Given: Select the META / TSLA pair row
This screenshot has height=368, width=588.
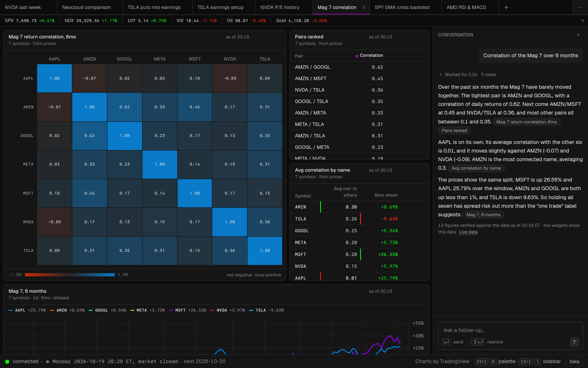Looking at the screenshot, I should click(359, 124).
